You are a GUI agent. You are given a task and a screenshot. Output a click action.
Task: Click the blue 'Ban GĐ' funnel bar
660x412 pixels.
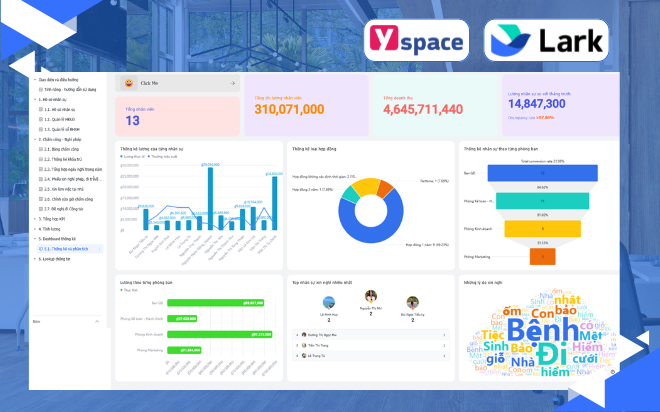pyautogui.click(x=543, y=173)
